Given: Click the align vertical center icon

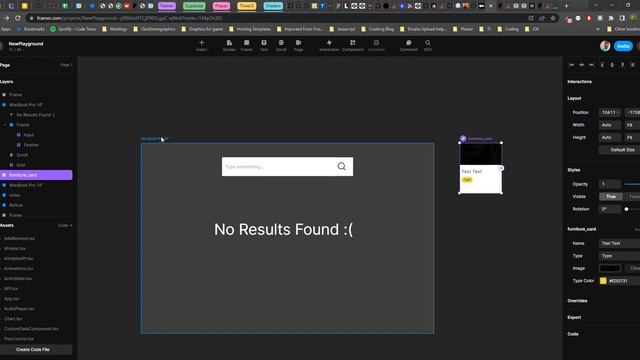Looking at the screenshot, I should 612,65.
